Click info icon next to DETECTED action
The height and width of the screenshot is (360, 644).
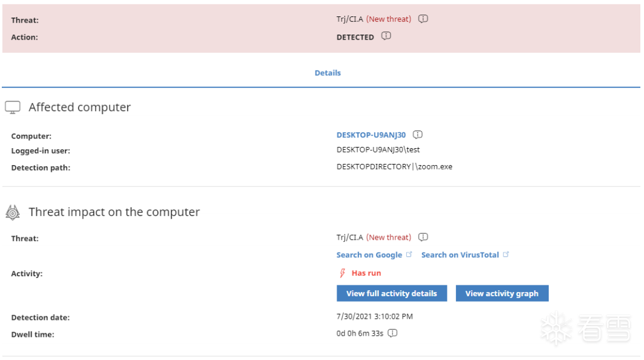click(x=386, y=36)
